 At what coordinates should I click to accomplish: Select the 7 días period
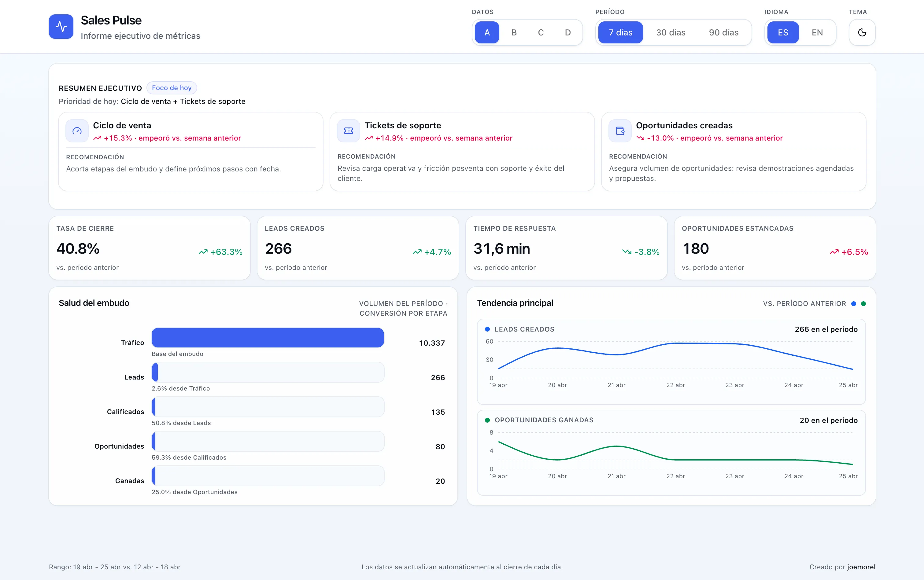click(x=620, y=33)
